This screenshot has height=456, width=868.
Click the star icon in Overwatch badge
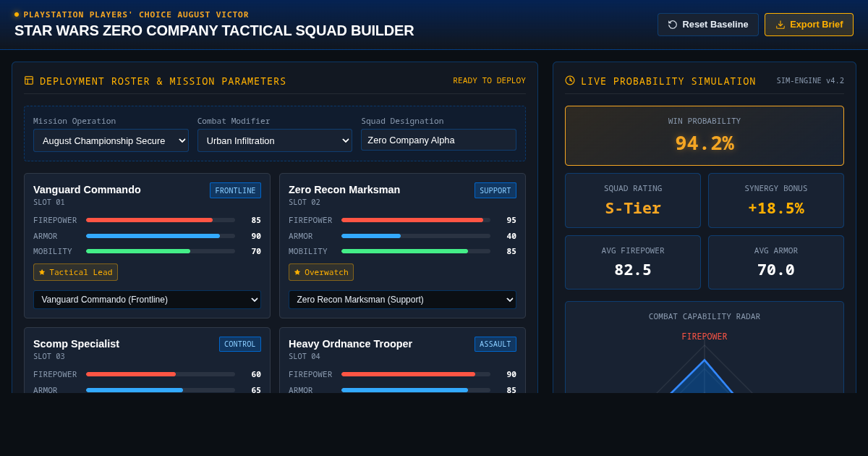(x=297, y=272)
